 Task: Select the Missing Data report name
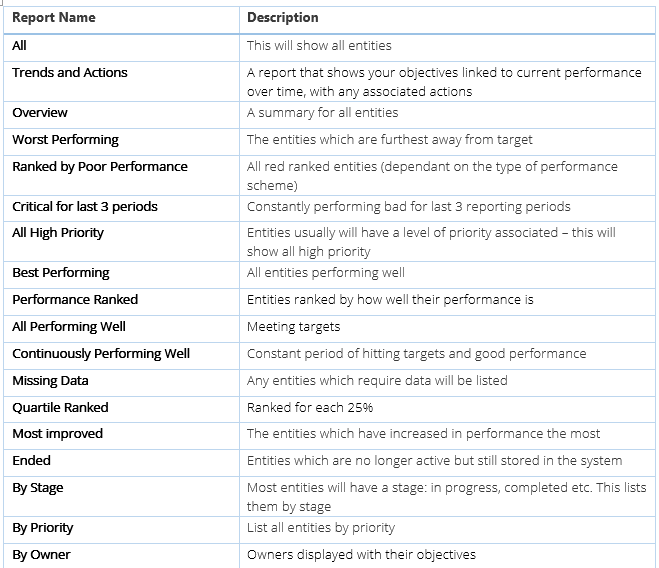tap(50, 380)
